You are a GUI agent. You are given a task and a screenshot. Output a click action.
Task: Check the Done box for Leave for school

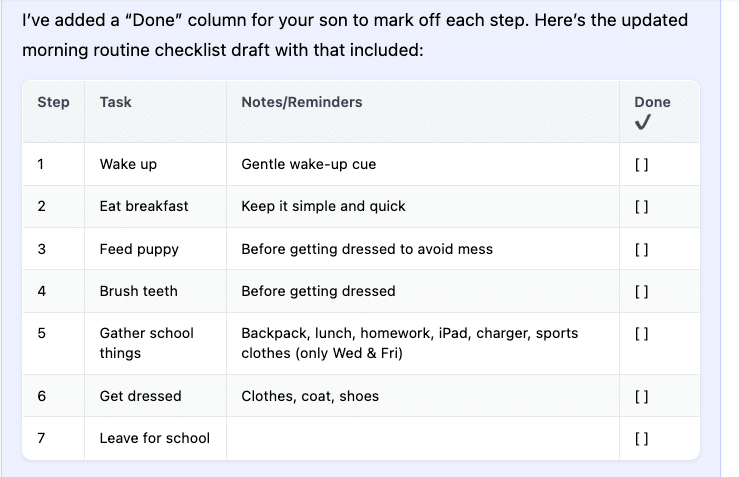point(642,438)
